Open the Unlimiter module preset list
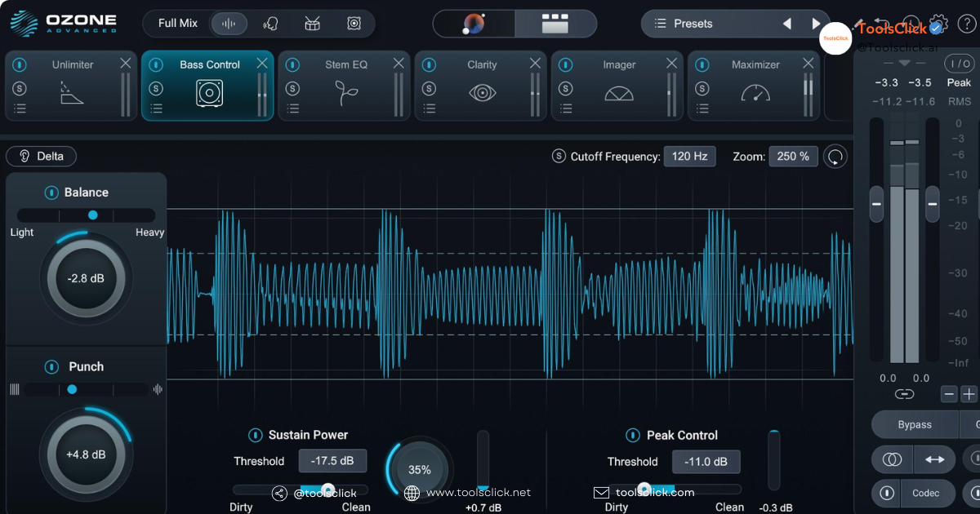Viewport: 980px width, 514px height. 20,108
